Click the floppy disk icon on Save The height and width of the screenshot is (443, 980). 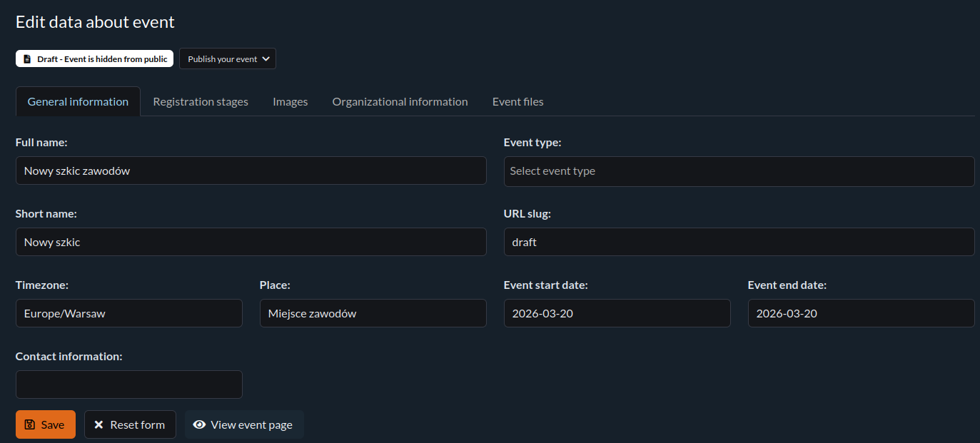(x=29, y=424)
